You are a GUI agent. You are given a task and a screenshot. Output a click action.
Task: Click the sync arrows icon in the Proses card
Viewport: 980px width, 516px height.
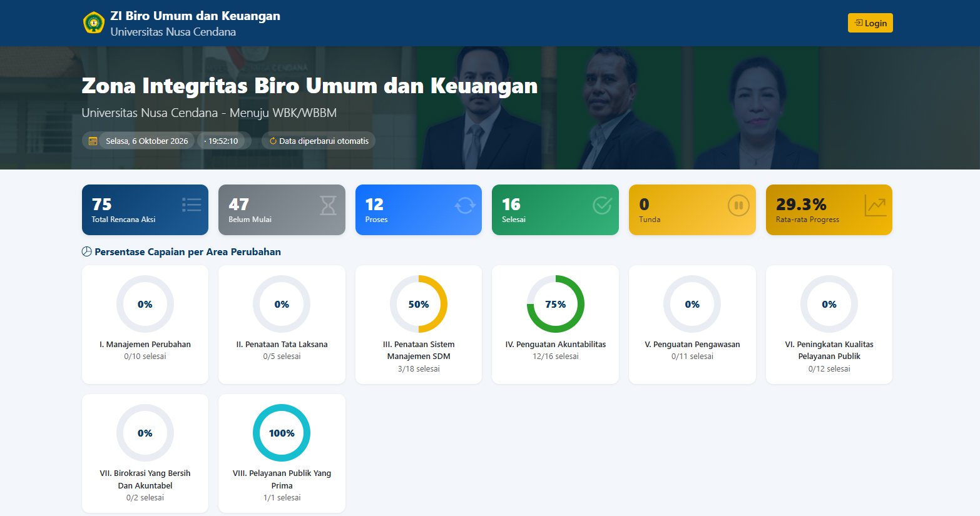pyautogui.click(x=465, y=205)
